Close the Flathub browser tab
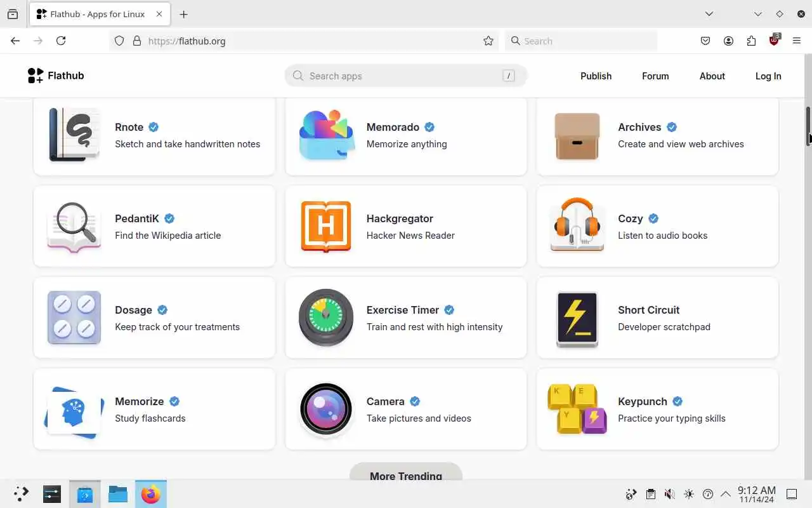The image size is (812, 508). tap(159, 14)
